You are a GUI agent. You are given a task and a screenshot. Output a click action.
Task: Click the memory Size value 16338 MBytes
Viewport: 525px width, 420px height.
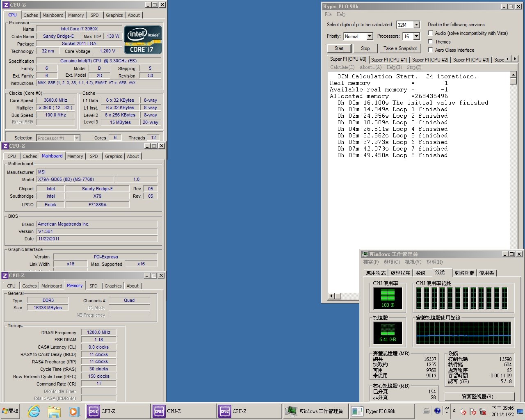(48, 308)
